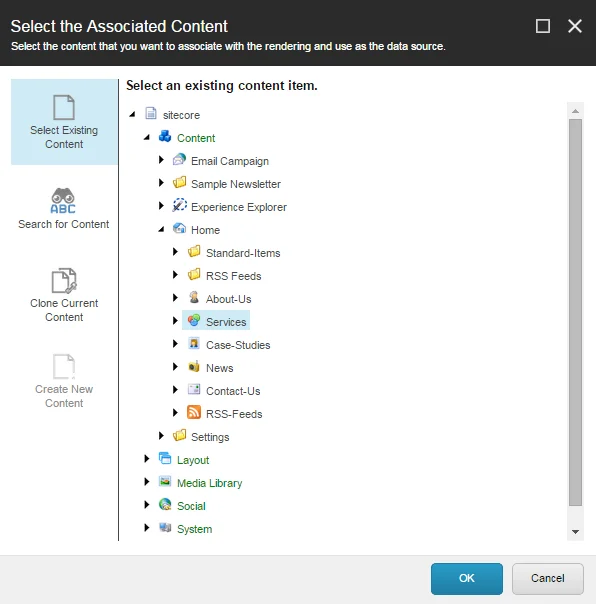This screenshot has width=596, height=604.
Task: Confirm selection with the OK button
Action: pos(467,579)
